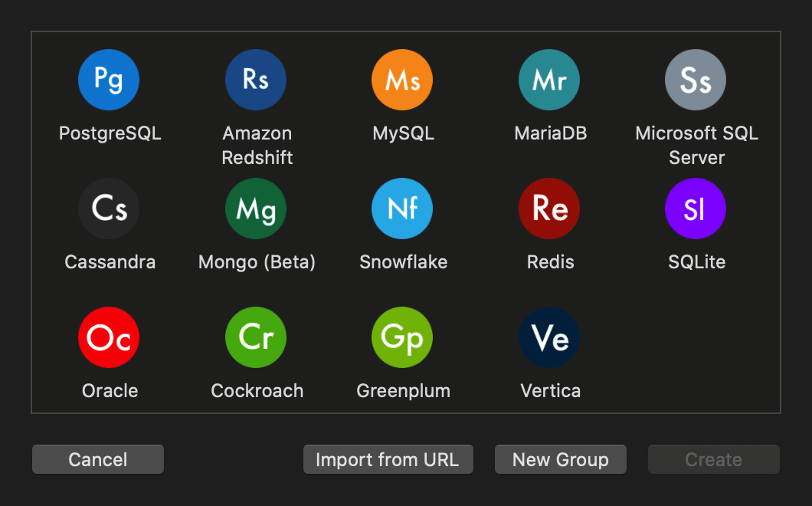This screenshot has height=506, width=812.
Task: Click the Cassandra text label
Action: point(110,261)
